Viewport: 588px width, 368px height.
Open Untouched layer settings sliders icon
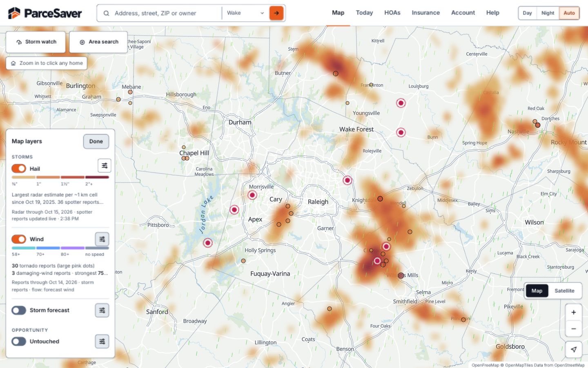coord(102,341)
